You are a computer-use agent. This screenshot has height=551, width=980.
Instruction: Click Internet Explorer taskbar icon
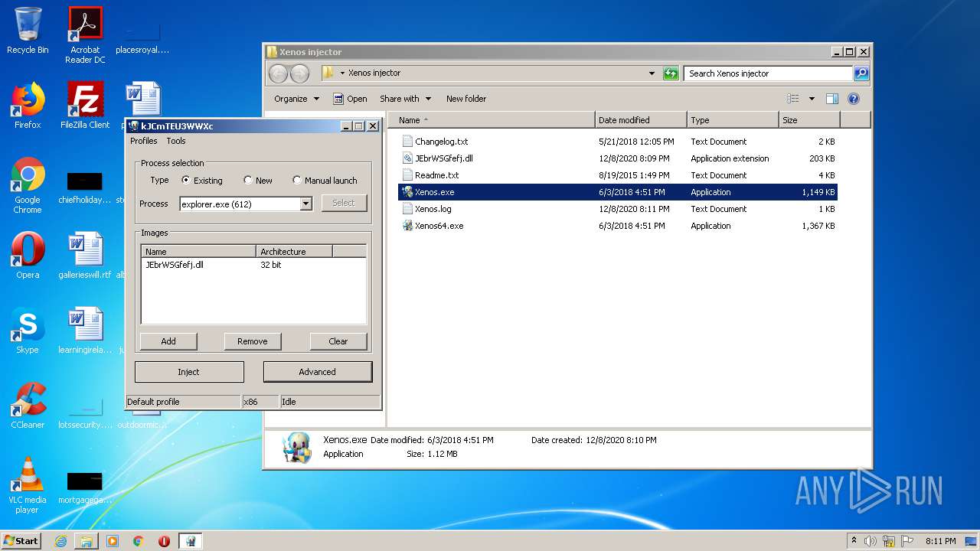pyautogui.click(x=60, y=541)
